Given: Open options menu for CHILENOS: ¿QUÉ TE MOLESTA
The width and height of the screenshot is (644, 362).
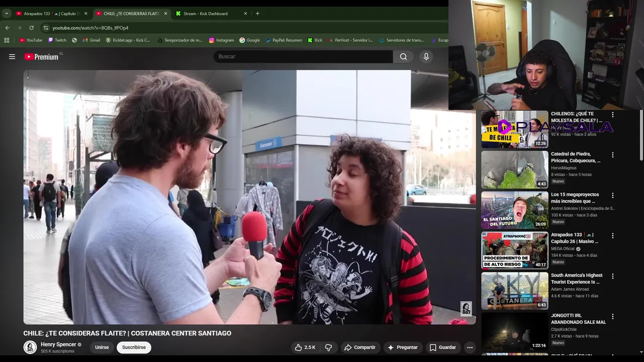Looking at the screenshot, I should [x=613, y=115].
